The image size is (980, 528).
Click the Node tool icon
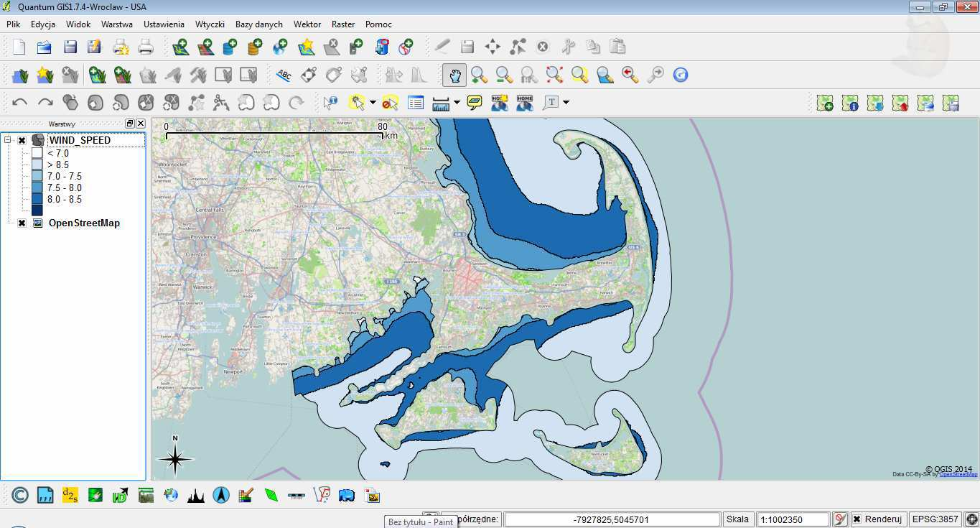(x=518, y=47)
